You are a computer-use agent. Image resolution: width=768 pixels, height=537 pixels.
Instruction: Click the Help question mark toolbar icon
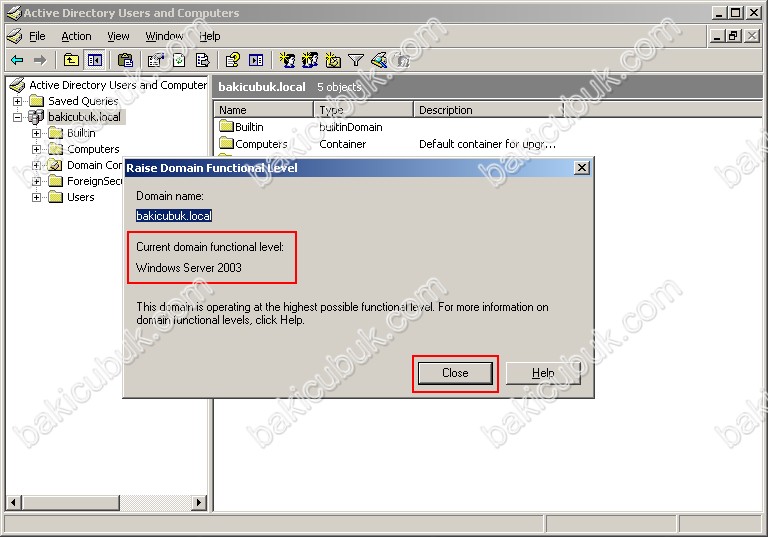(232, 60)
